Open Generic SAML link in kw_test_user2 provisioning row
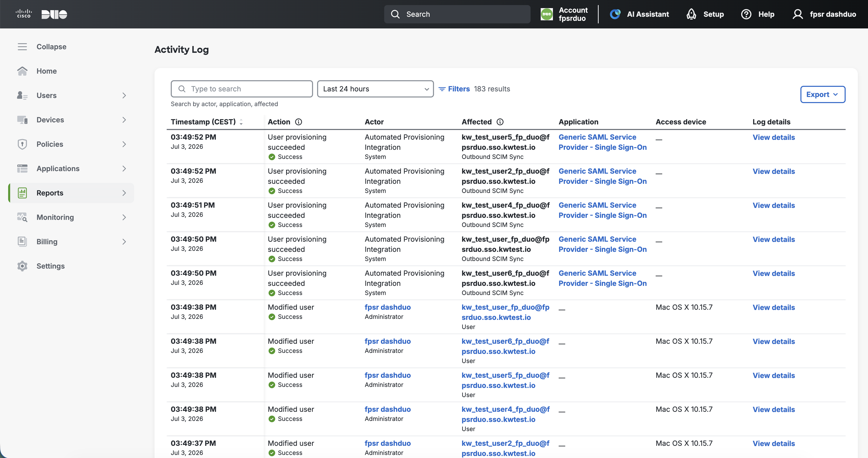868x458 pixels. pyautogui.click(x=602, y=176)
